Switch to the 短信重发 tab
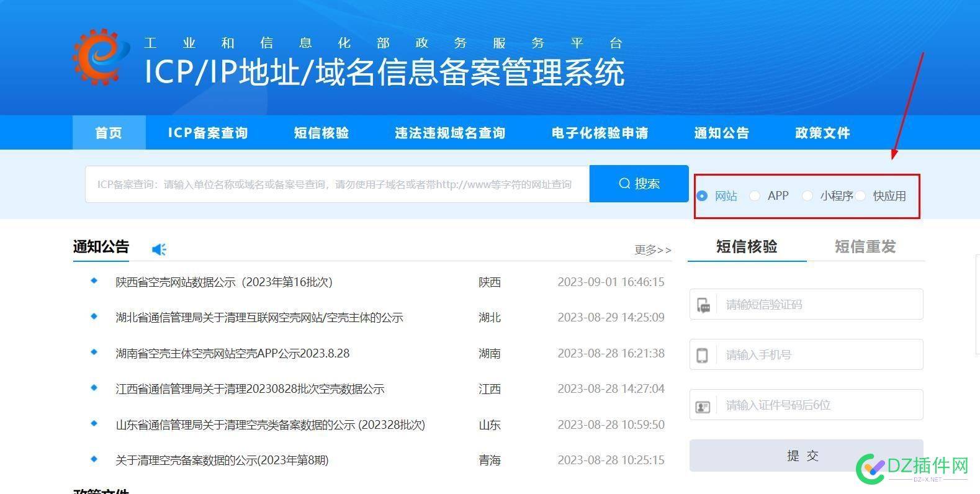This screenshot has width=980, height=494. (x=865, y=246)
